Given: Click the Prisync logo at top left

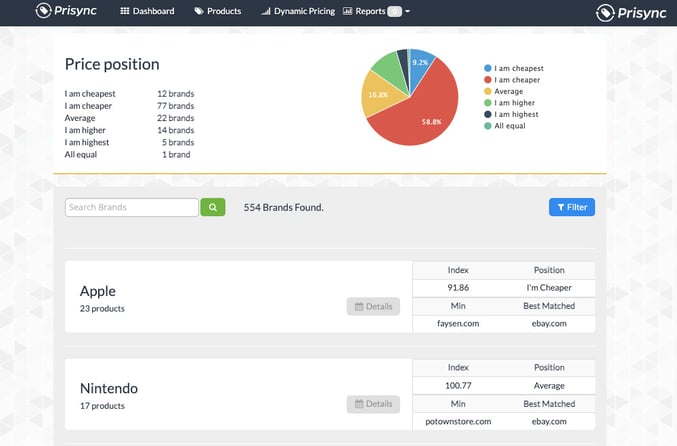Looking at the screenshot, I should tap(66, 10).
